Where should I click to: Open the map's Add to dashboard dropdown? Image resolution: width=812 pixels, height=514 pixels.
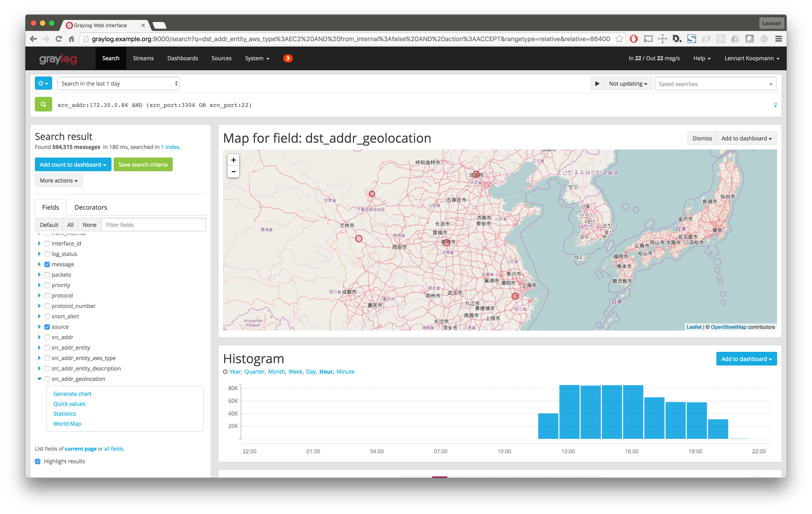747,138
